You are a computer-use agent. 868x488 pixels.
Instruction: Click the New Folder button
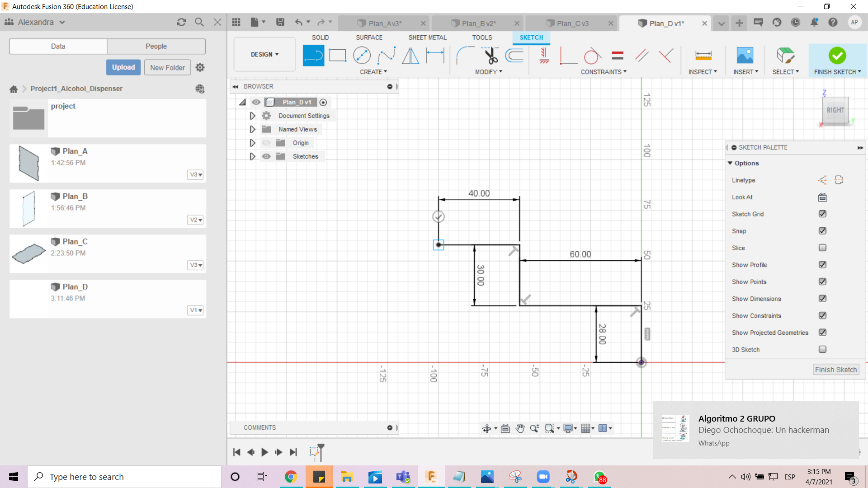pyautogui.click(x=167, y=67)
